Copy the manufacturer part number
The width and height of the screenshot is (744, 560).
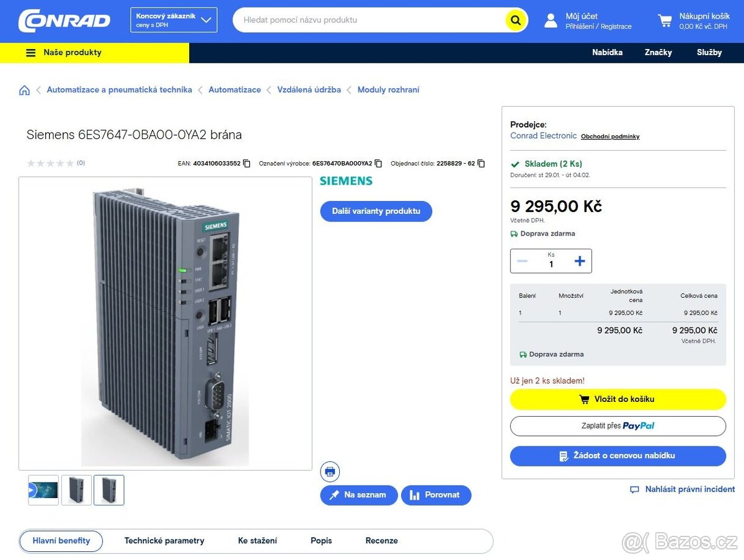point(378,164)
